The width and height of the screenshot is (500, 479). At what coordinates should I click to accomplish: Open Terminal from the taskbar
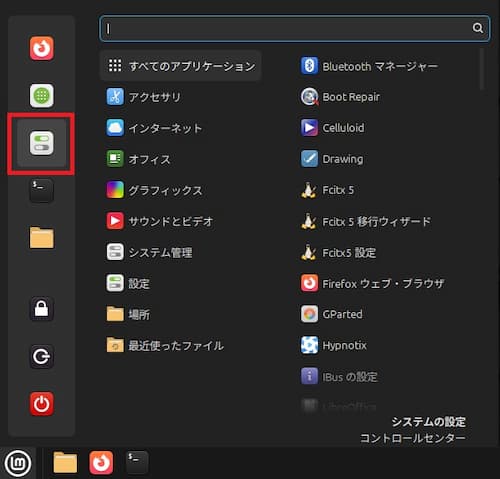(x=137, y=462)
